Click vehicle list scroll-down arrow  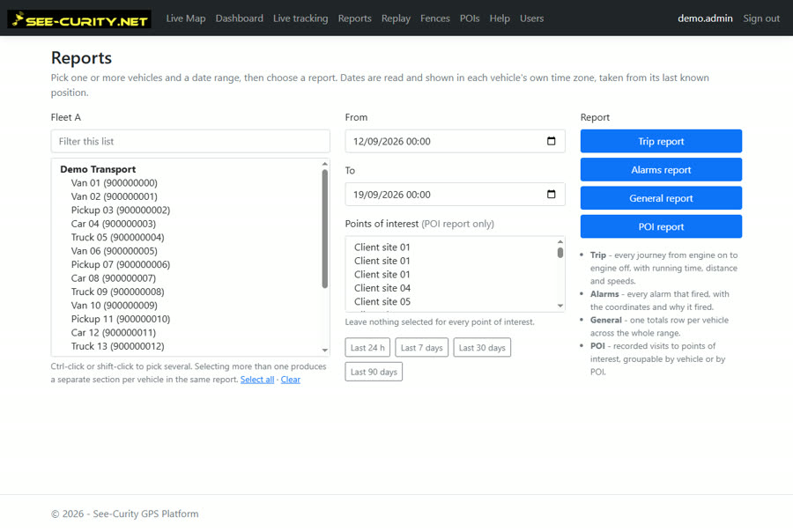point(324,351)
